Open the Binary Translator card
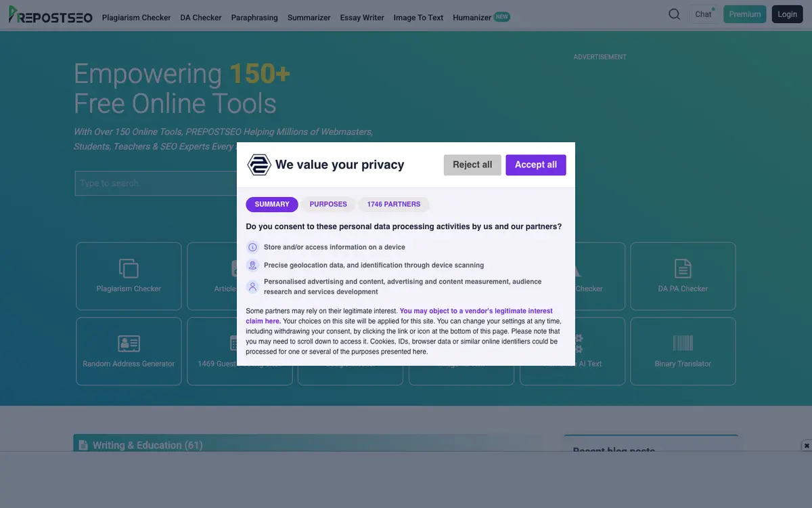The image size is (812, 508). click(x=683, y=351)
